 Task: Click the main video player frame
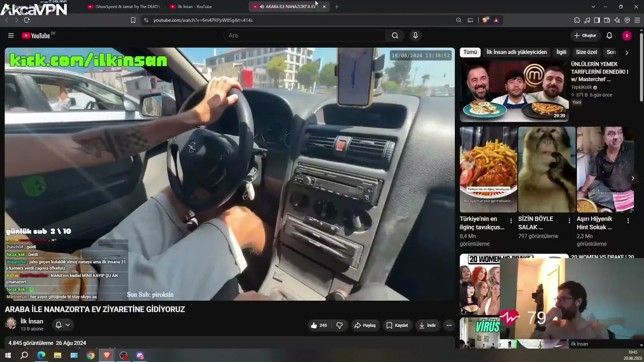229,174
